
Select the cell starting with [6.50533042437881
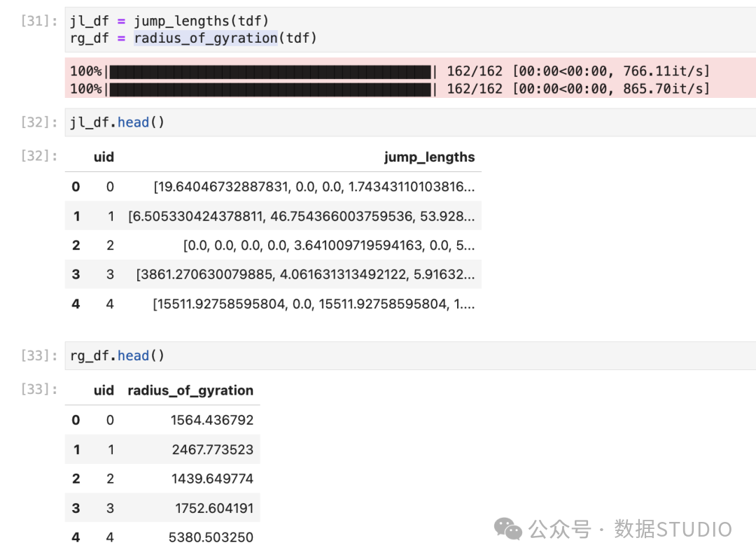[x=301, y=216]
